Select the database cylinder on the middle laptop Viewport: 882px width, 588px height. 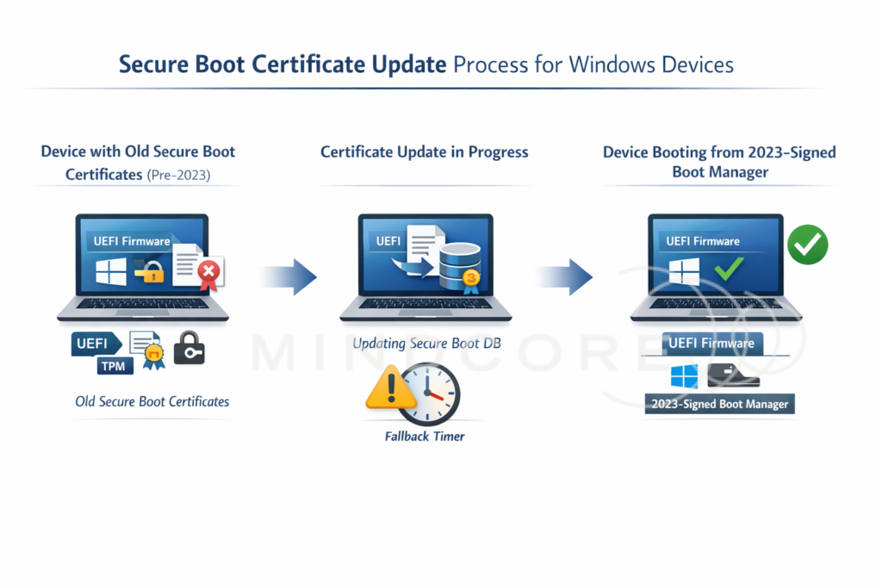point(457,266)
